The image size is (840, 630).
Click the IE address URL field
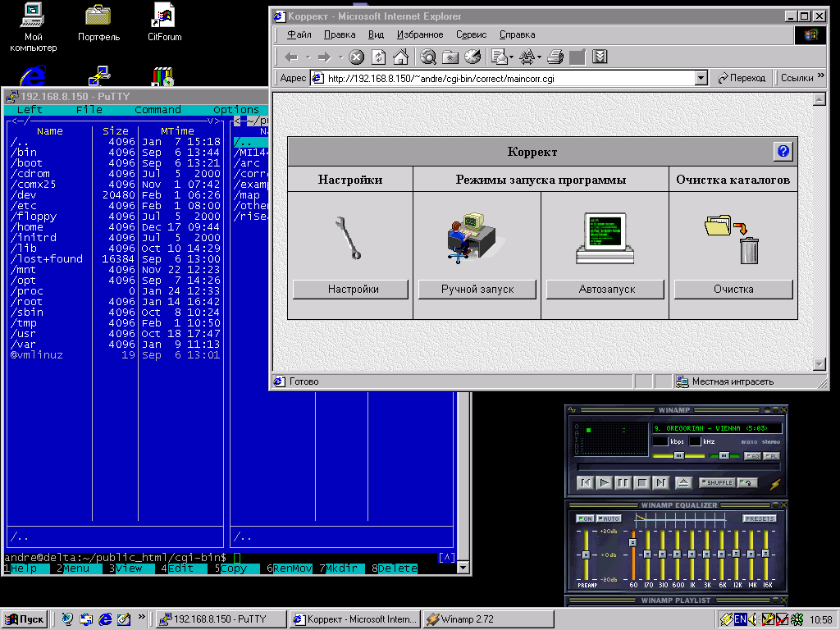click(504, 78)
